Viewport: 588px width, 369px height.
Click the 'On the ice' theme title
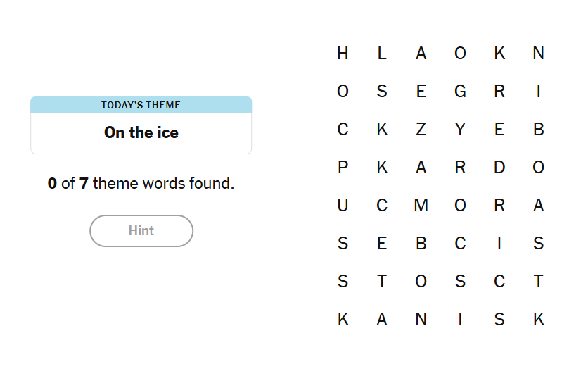pyautogui.click(x=141, y=132)
